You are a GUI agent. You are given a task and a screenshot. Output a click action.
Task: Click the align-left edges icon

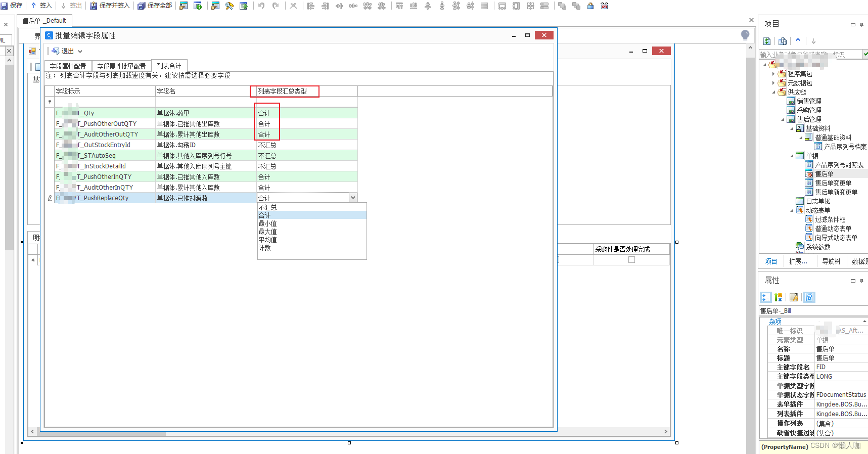(311, 6)
